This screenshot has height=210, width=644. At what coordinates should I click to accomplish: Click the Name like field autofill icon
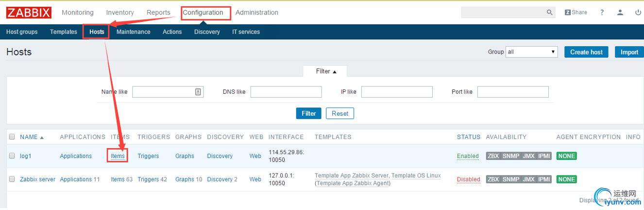pyautogui.click(x=198, y=92)
